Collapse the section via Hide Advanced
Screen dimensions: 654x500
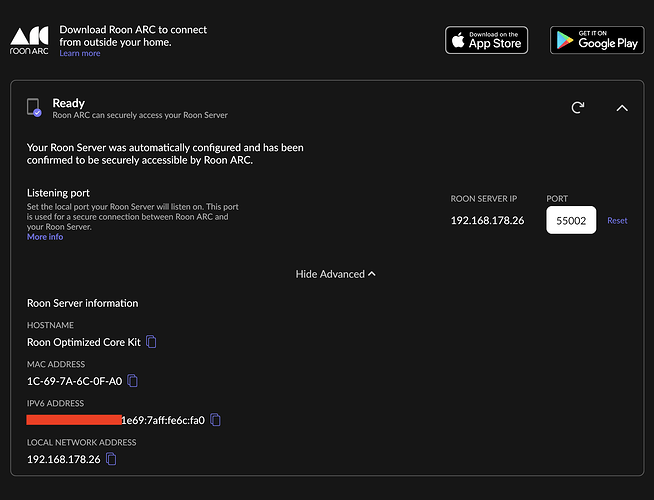pyautogui.click(x=330, y=273)
